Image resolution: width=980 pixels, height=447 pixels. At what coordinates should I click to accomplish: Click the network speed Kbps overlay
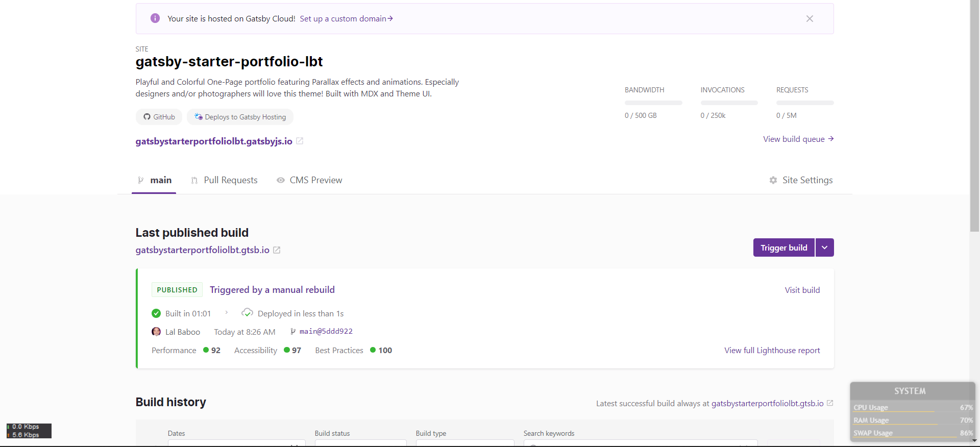click(x=29, y=431)
